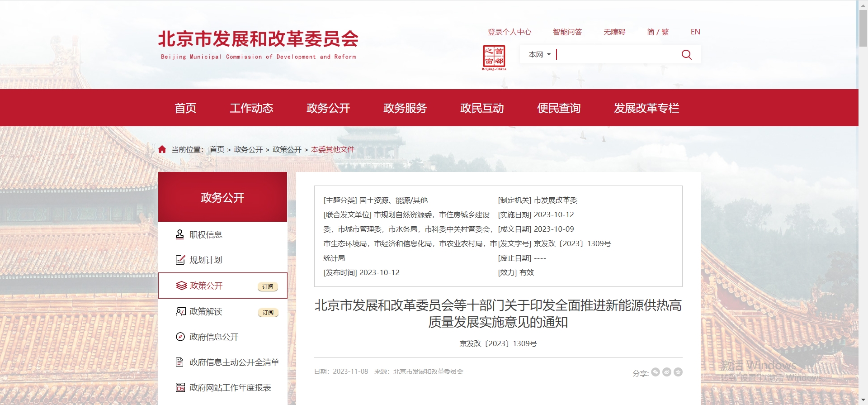Click the 规划计划 edit icon
Viewport: 868px width, 405px height.
click(180, 260)
